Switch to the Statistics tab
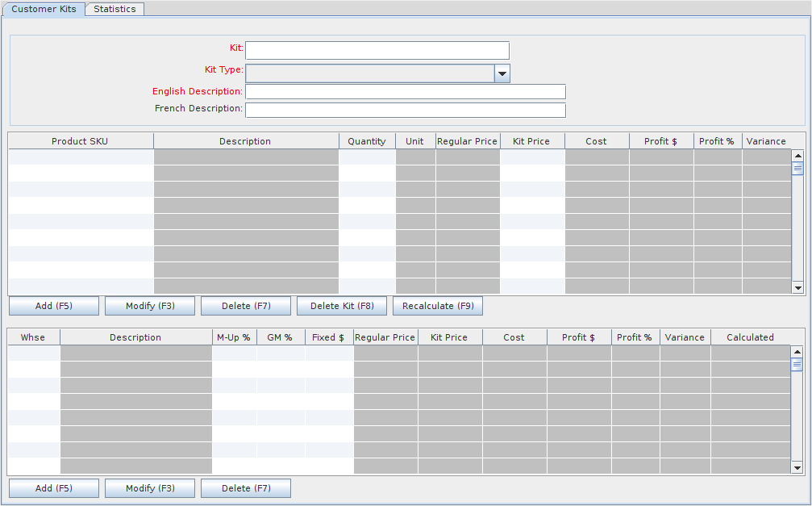 pyautogui.click(x=115, y=9)
